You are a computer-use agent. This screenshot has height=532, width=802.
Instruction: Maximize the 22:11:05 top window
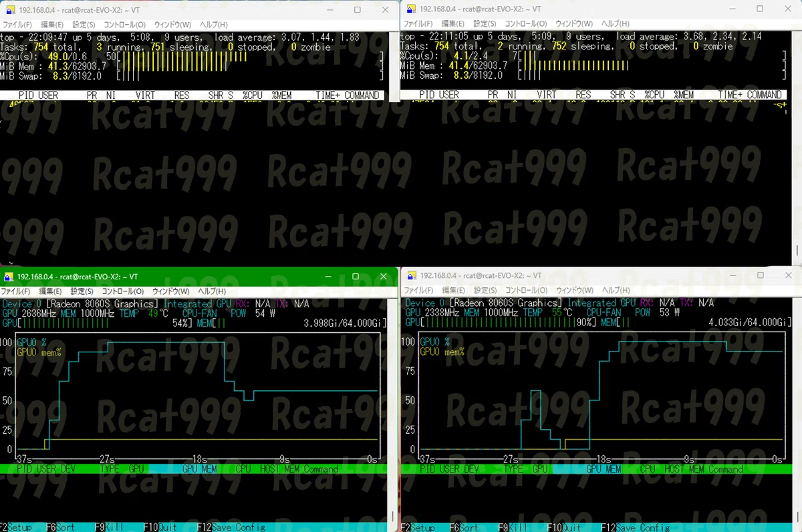(760, 9)
